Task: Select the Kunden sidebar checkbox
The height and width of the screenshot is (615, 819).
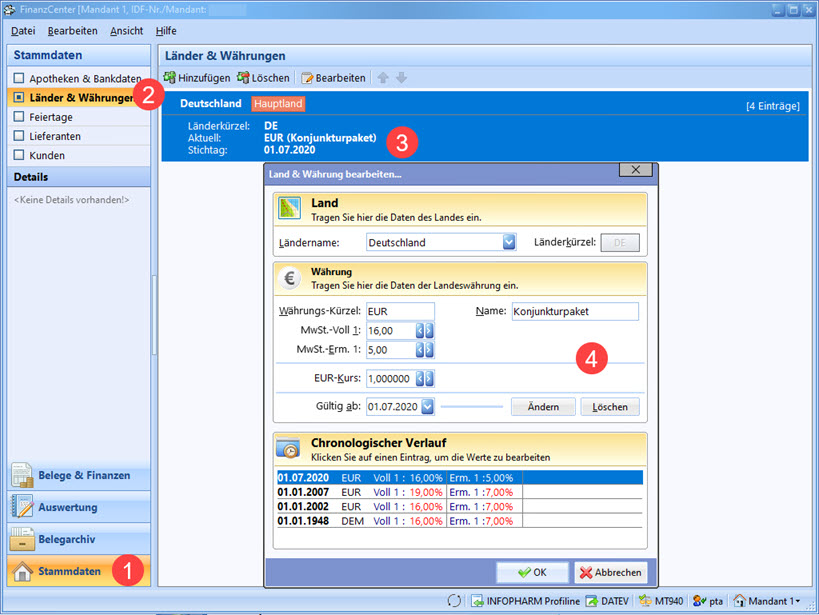Action: click(x=18, y=156)
